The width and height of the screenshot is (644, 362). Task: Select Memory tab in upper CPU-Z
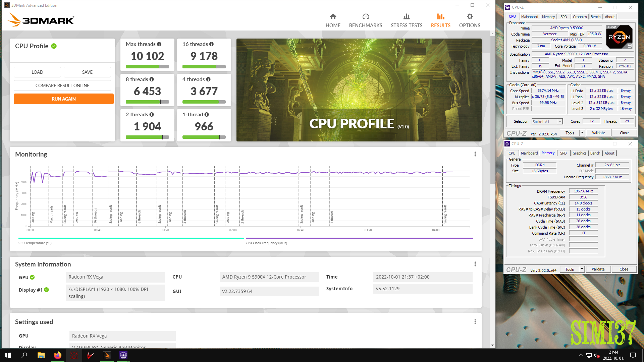[x=548, y=17]
